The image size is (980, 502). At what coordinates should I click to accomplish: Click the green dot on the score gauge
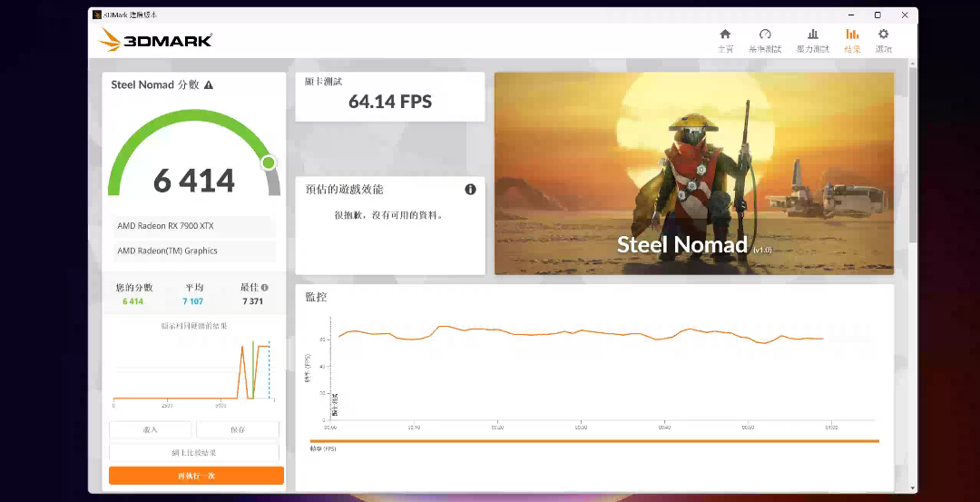click(269, 163)
